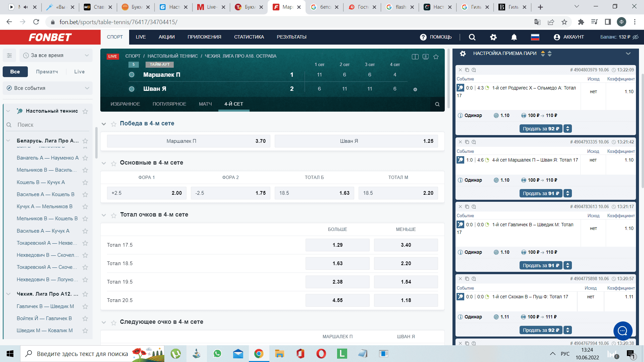Open the Все события dropdown

[x=48, y=88]
